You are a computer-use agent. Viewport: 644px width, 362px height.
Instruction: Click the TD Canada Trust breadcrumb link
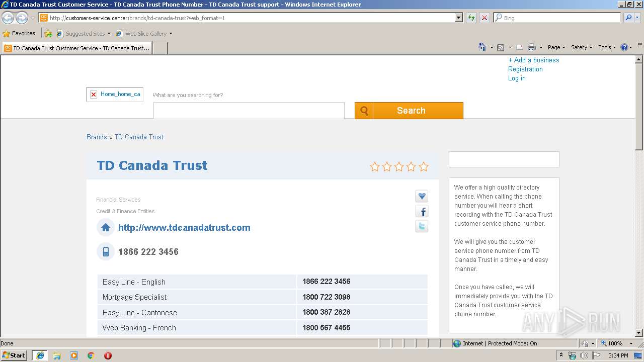(x=139, y=137)
